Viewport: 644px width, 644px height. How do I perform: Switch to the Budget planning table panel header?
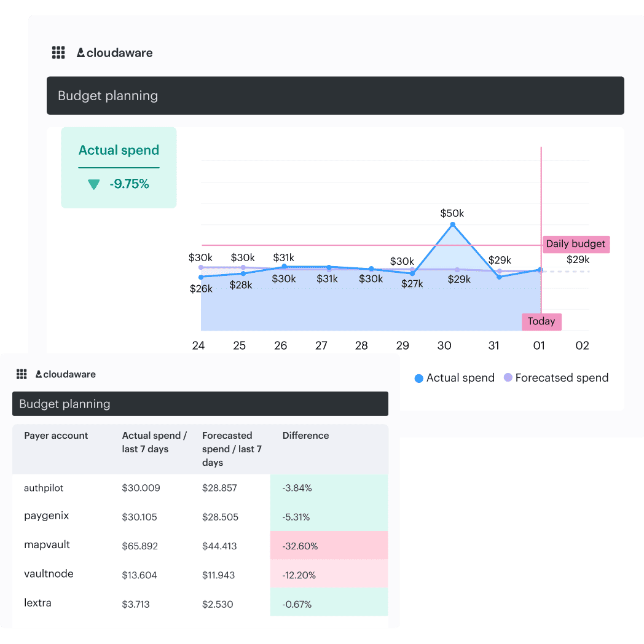pyautogui.click(x=65, y=404)
